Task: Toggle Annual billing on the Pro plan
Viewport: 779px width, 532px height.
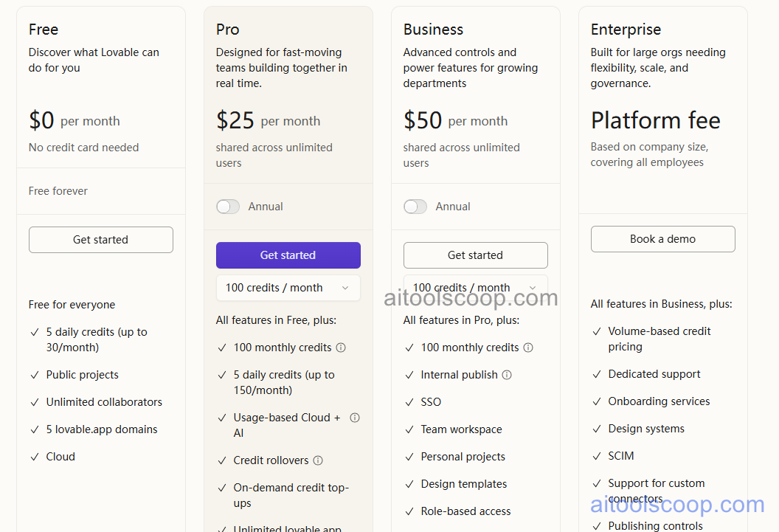Action: tap(228, 207)
